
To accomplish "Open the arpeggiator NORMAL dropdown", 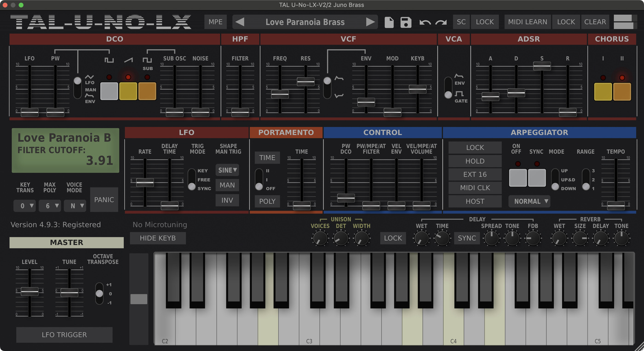I will pos(529,201).
